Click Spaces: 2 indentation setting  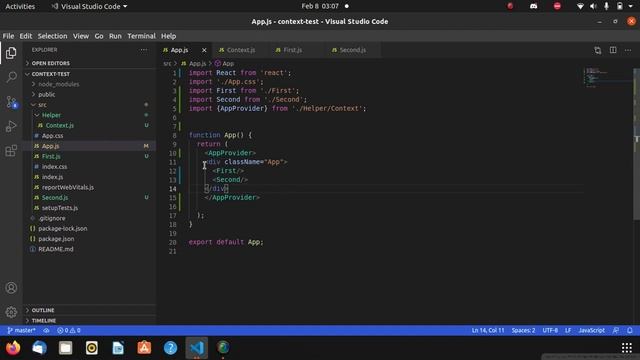point(523,330)
